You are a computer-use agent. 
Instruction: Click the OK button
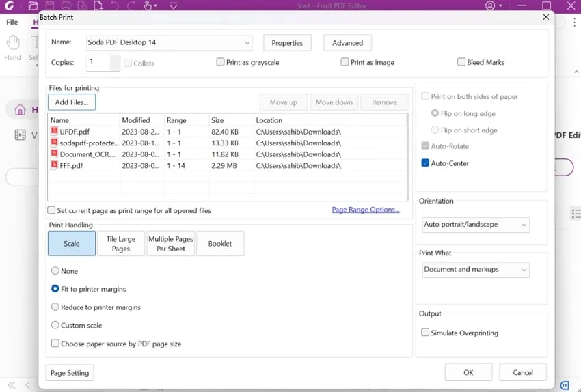[x=468, y=372]
